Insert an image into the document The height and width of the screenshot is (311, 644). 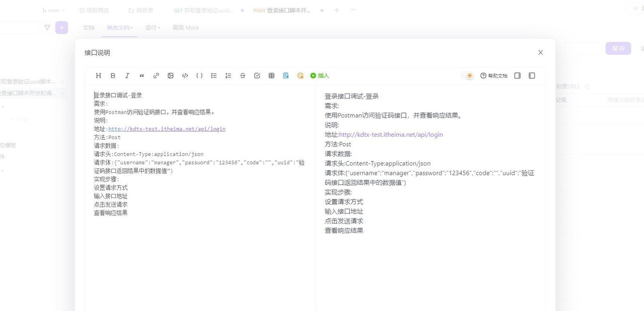170,75
